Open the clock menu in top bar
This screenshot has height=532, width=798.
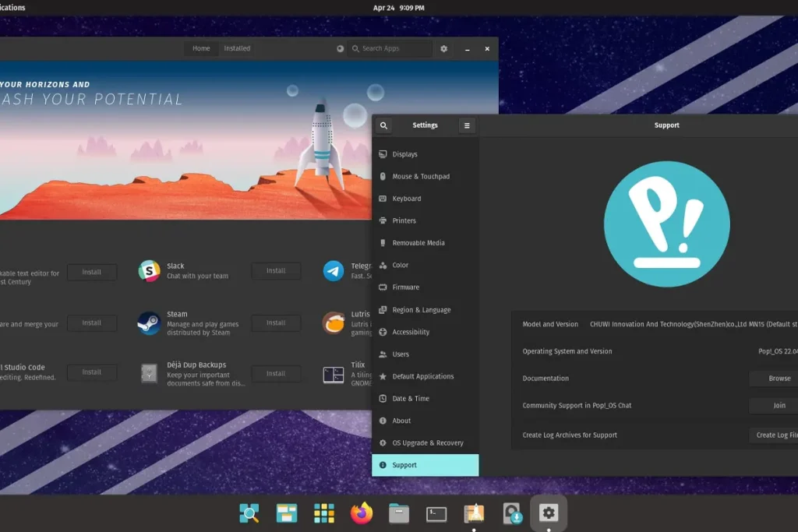398,8
